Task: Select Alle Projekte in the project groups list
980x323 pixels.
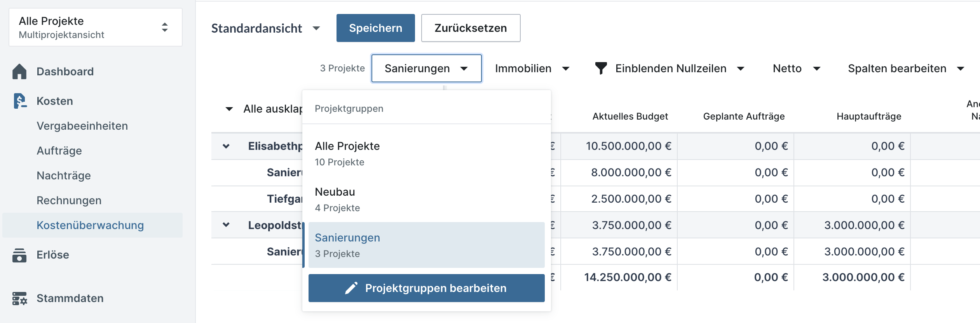Action: coord(427,154)
